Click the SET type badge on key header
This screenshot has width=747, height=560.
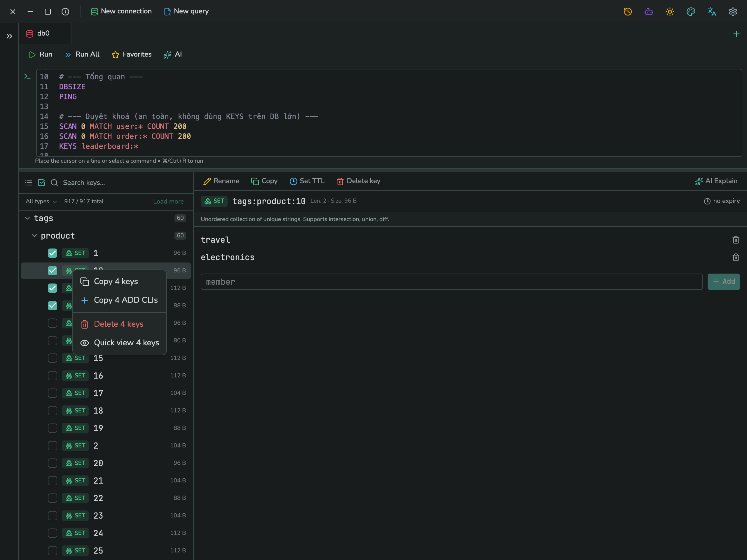(x=214, y=201)
